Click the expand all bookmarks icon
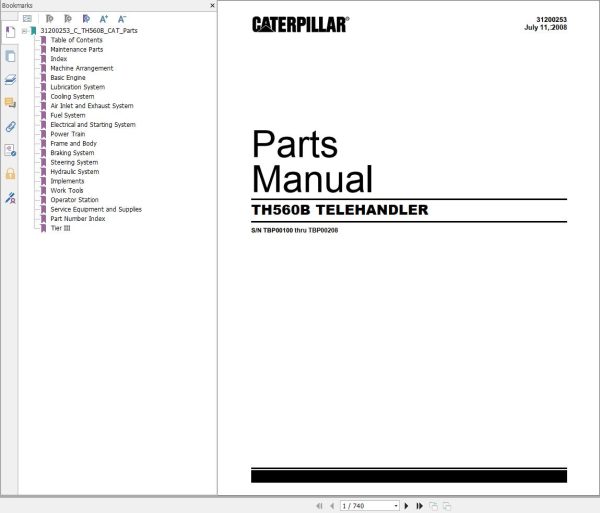Image resolution: width=600 pixels, height=513 pixels. [49, 18]
